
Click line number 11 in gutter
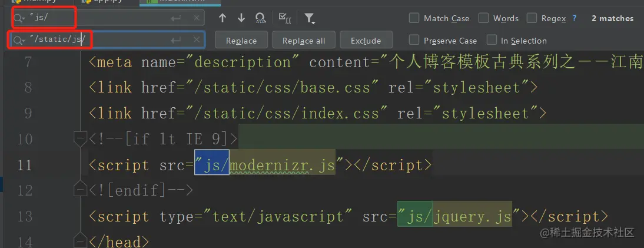(25, 165)
